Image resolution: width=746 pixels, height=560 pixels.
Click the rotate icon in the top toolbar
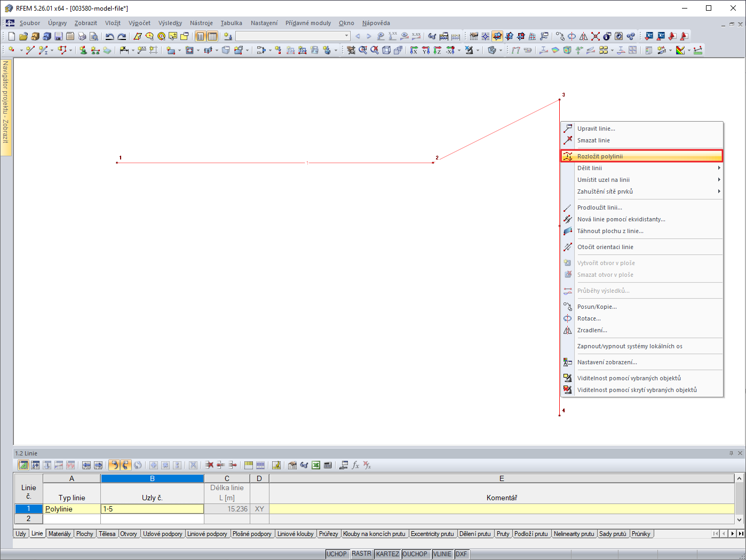[572, 36]
